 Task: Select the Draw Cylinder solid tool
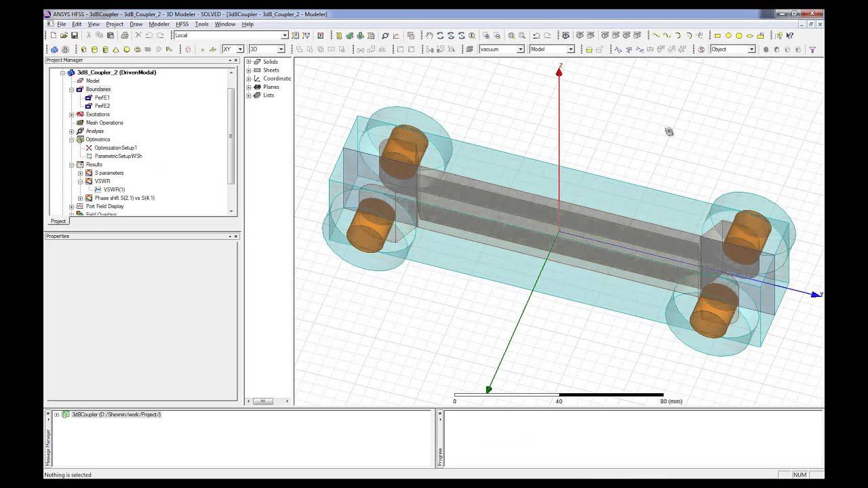point(94,49)
